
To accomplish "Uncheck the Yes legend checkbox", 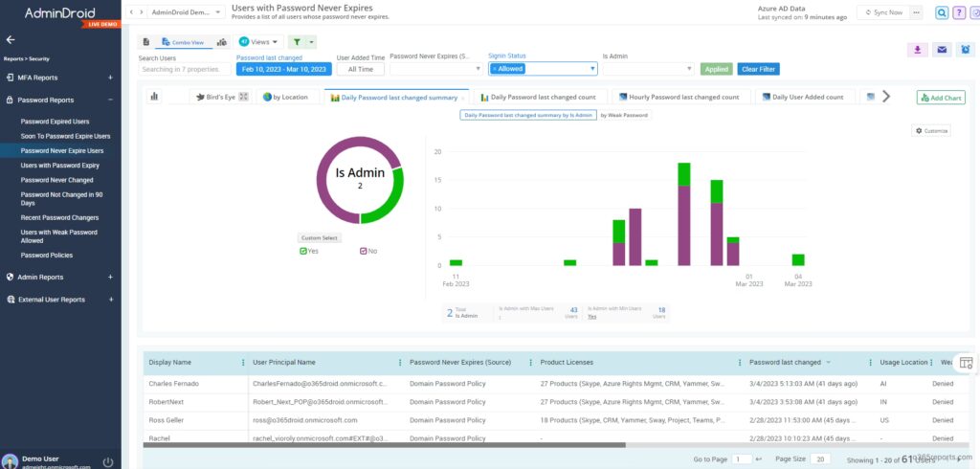I will [x=303, y=251].
